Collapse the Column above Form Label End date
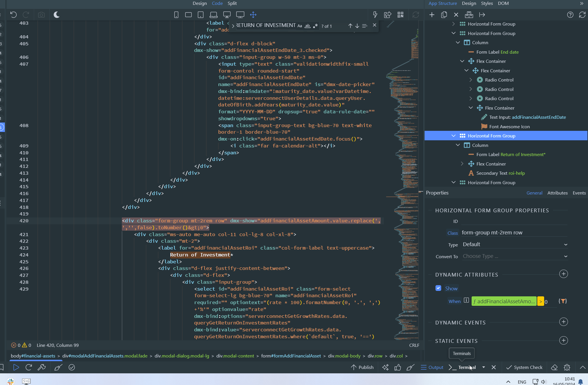The width and height of the screenshot is (588, 385). (458, 42)
